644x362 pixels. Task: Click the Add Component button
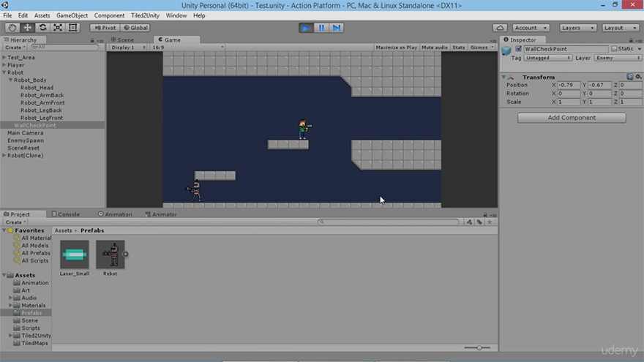point(572,118)
